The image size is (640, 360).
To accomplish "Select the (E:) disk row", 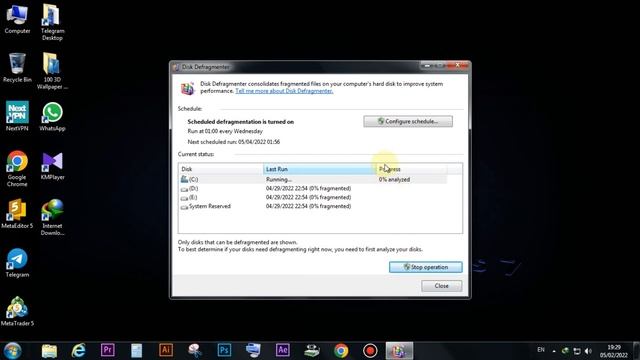I will [313, 197].
